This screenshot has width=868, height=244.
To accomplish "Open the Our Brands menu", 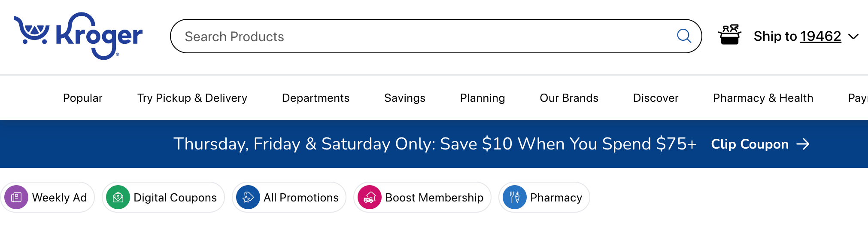I will tap(569, 98).
